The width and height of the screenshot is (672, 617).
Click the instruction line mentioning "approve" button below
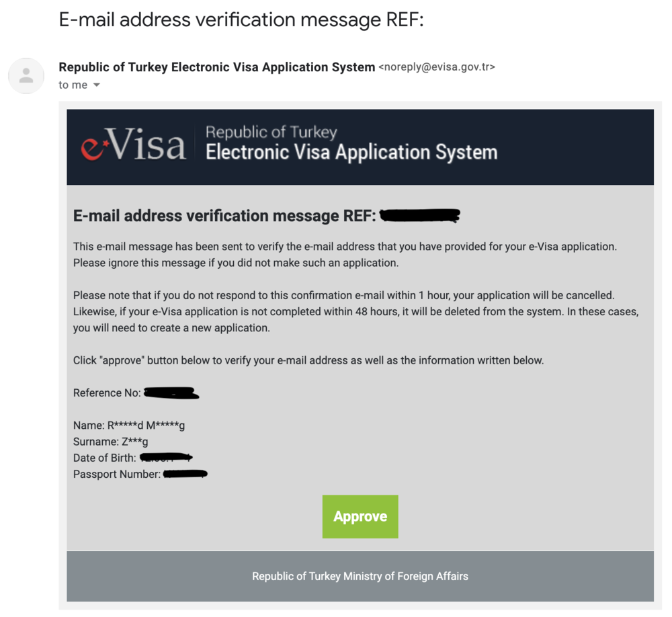(x=308, y=360)
